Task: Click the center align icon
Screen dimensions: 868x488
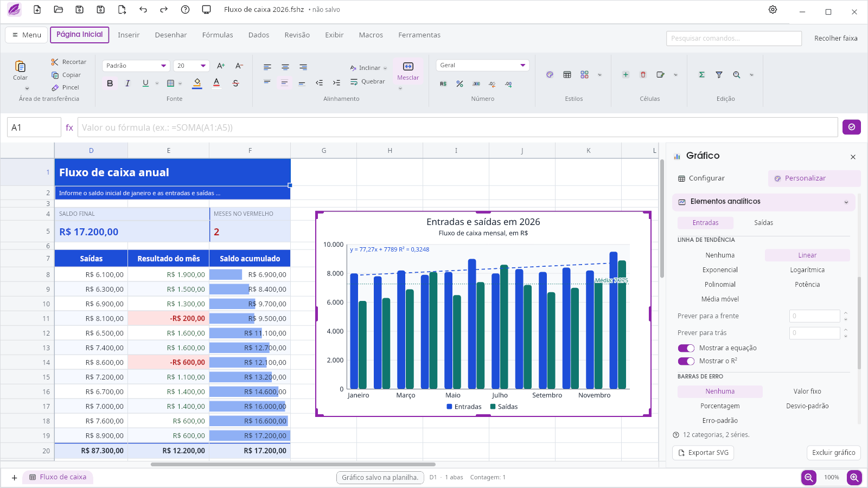Action: pyautogui.click(x=285, y=67)
